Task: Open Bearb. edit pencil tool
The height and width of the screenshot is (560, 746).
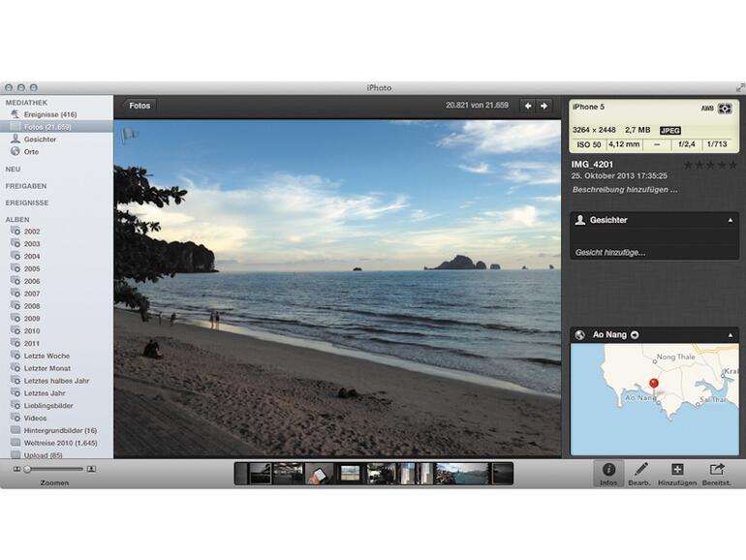Action: click(639, 474)
